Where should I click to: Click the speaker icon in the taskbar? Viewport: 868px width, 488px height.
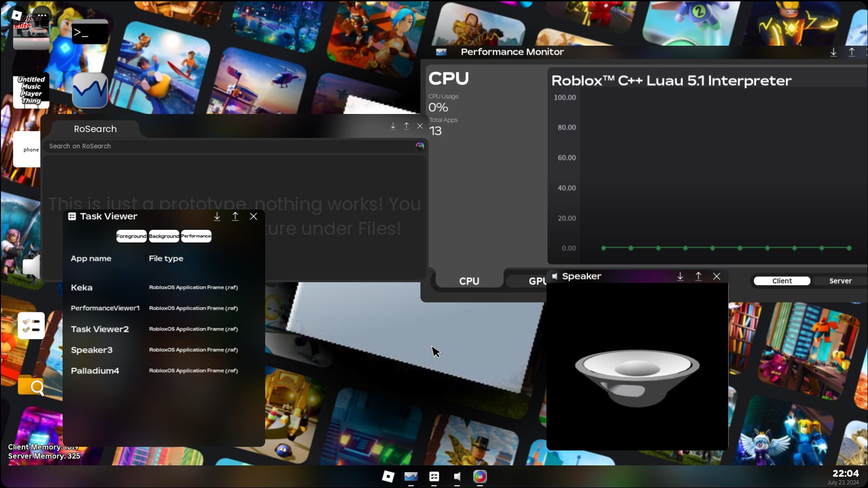click(x=457, y=477)
